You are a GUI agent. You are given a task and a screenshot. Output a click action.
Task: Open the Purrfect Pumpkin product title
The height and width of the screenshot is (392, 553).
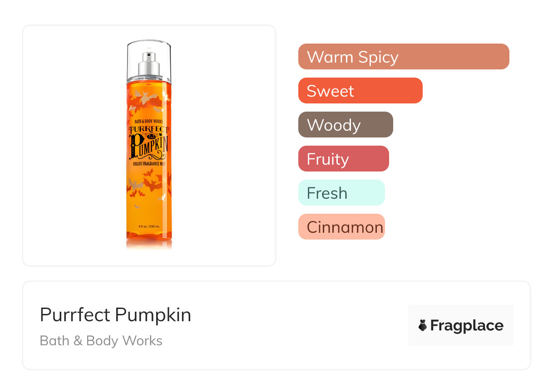click(x=115, y=315)
